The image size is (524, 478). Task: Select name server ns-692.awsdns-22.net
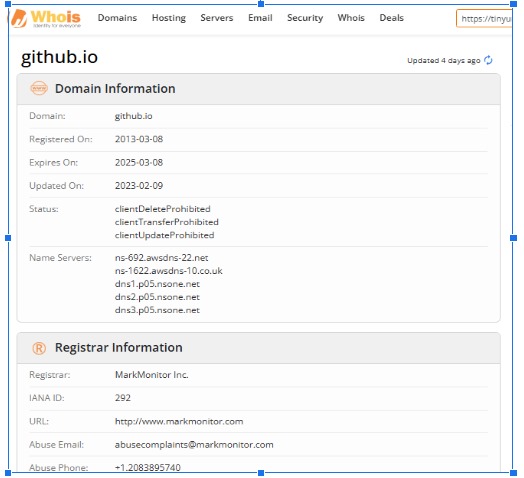coord(161,258)
